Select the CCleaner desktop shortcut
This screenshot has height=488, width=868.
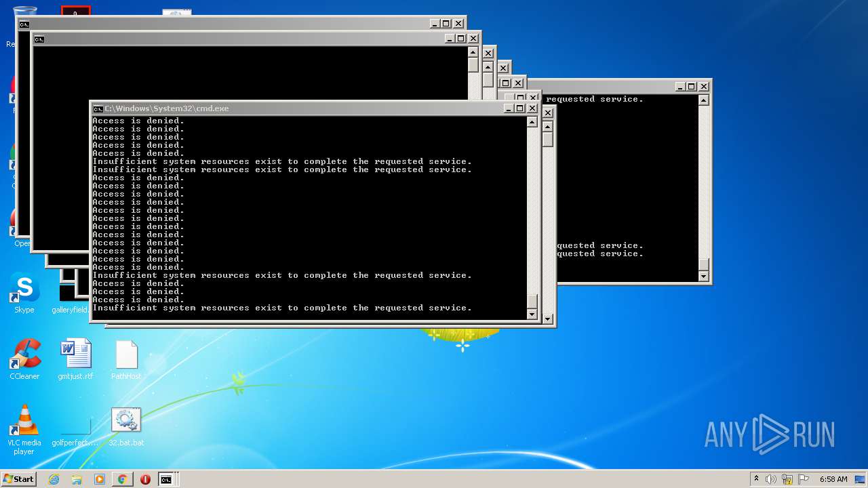click(24, 360)
